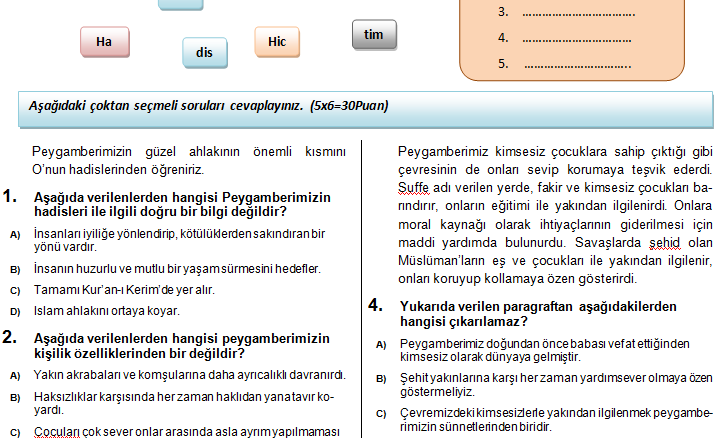Click the multiple-choice instructions banner heading
The image size is (716, 438).
click(209, 106)
